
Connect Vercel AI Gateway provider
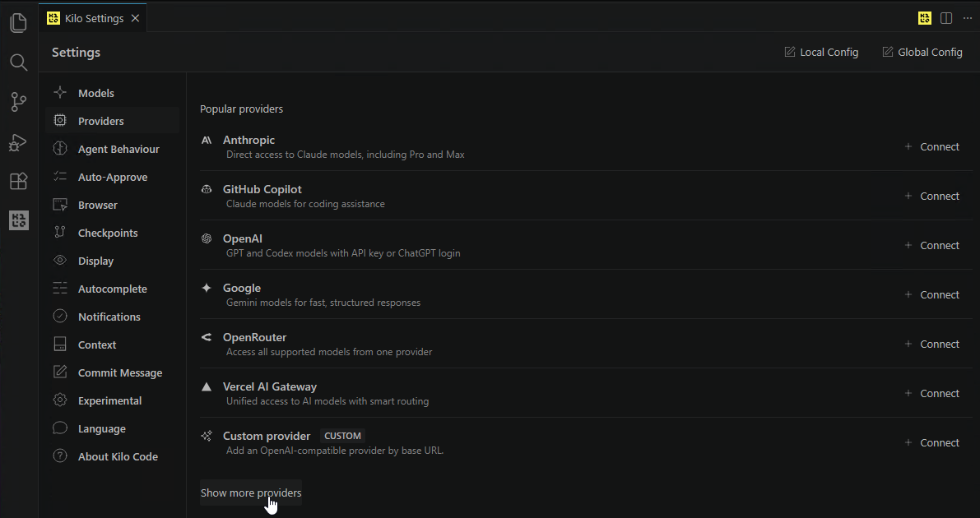(x=931, y=394)
